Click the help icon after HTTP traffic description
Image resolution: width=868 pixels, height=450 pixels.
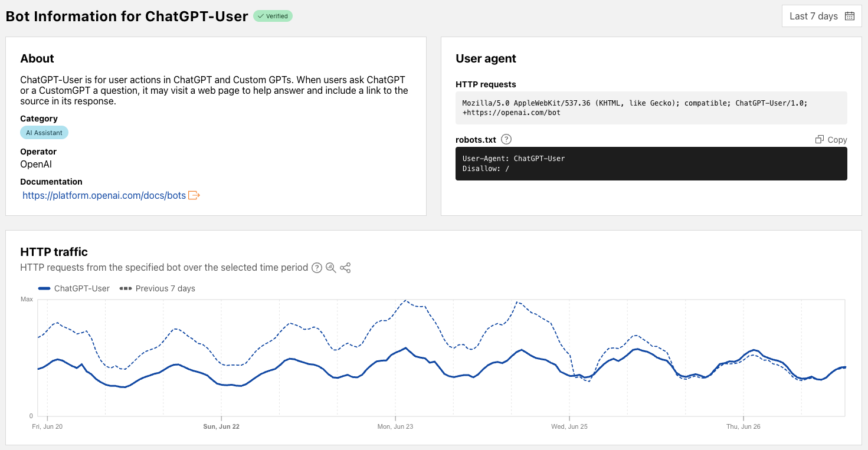317,268
